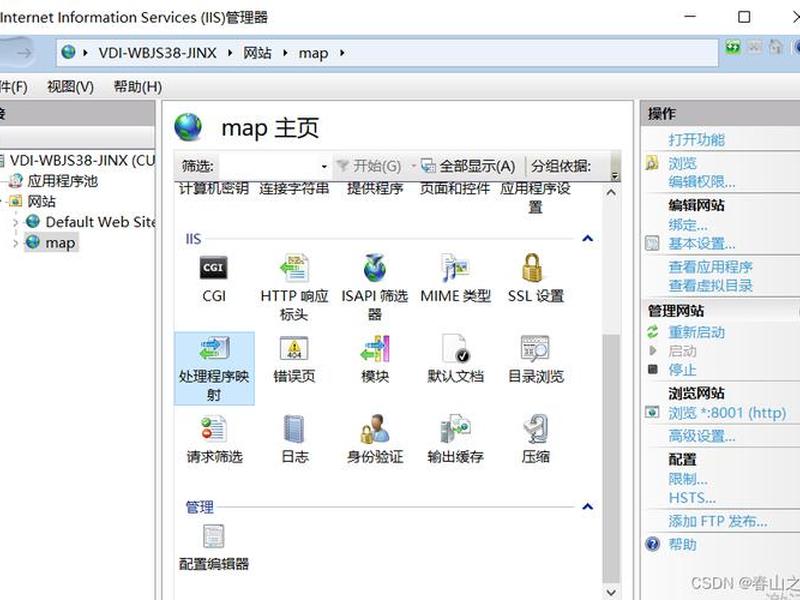The image size is (800, 600).
Task: Expand breadcrumb arrow after 网站
Action: pyautogui.click(x=285, y=53)
